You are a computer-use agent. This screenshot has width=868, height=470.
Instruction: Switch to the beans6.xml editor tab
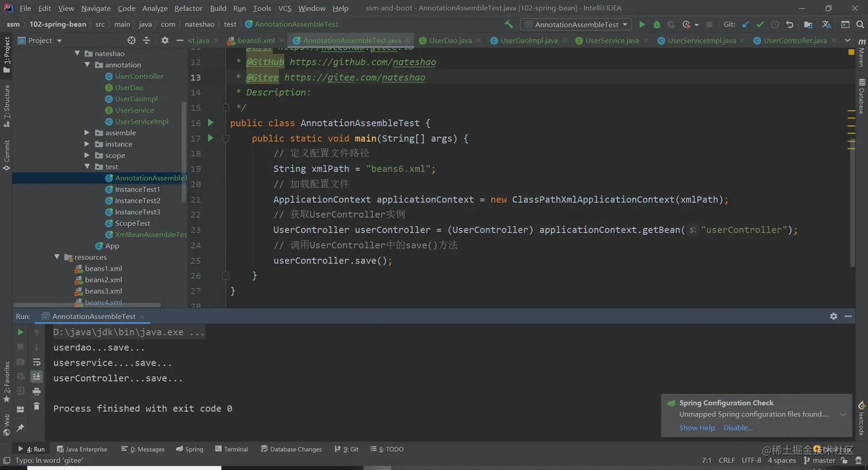click(256, 40)
